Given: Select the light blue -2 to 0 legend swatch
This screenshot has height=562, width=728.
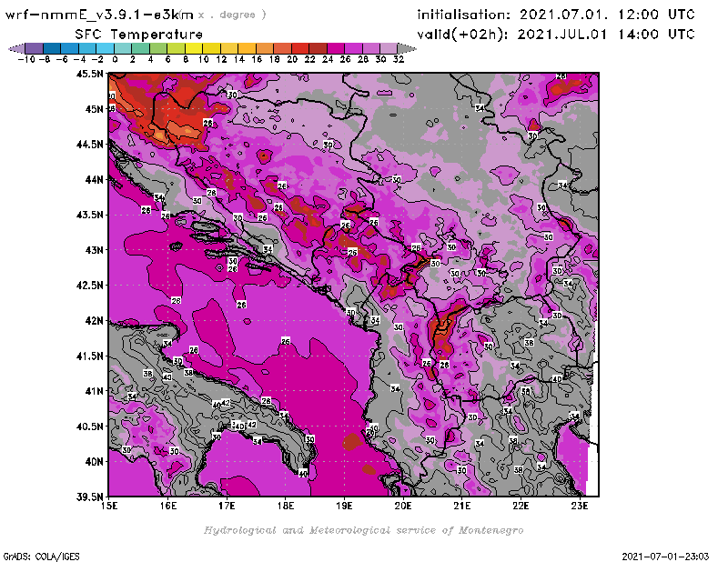Looking at the screenshot, I should pos(106,49).
